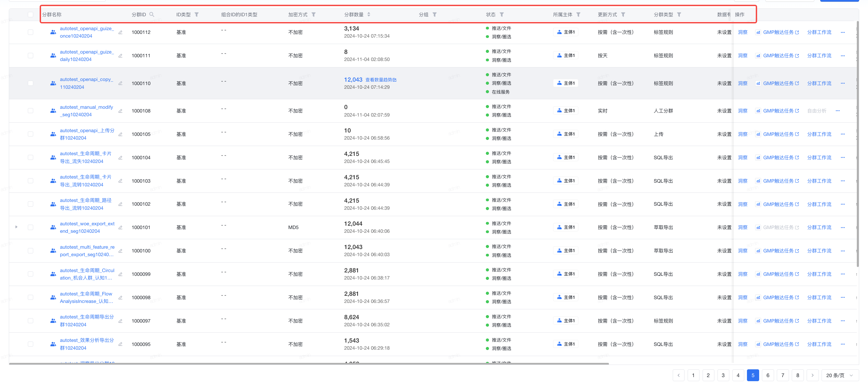
Task: Click edit pencil for autotest_manual_modify_seg10240204
Action: pos(120,111)
